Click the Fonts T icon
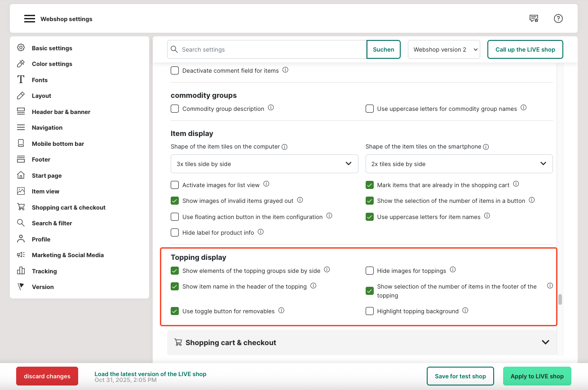588x390 pixels. coord(21,80)
